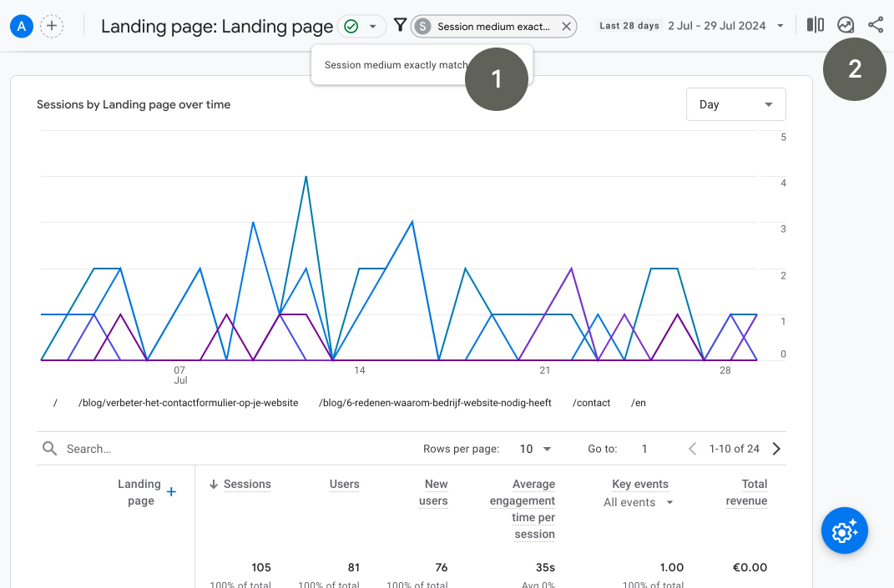894x588 pixels.
Task: Open the All events dropdown under Key events
Action: coord(639,503)
